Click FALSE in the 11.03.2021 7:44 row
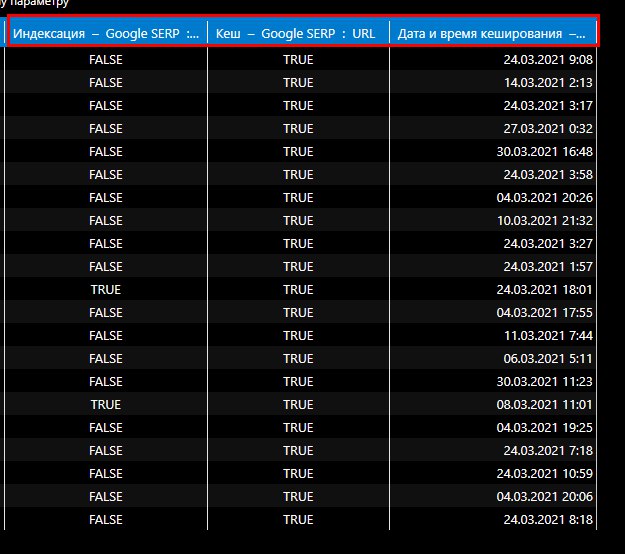 click(x=106, y=336)
